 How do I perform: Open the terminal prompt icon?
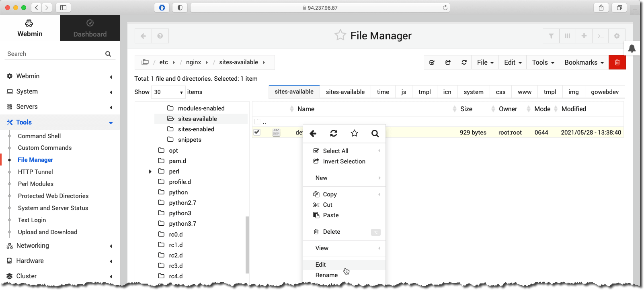601,36
